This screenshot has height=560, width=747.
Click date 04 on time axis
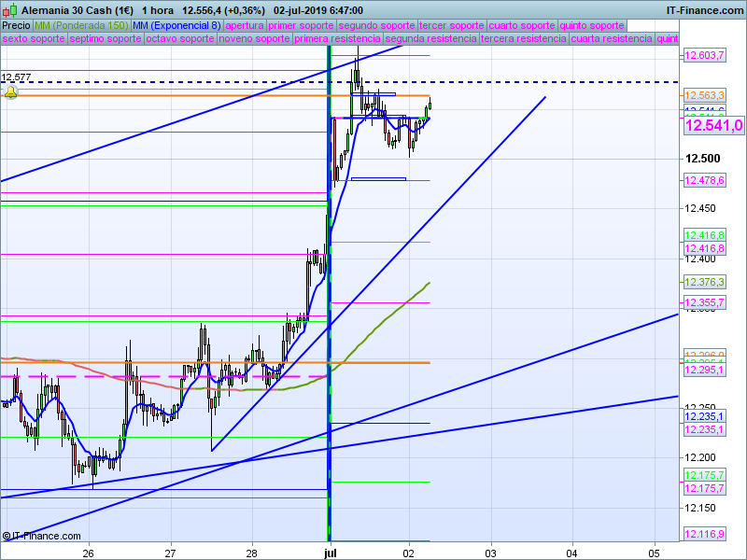point(572,553)
